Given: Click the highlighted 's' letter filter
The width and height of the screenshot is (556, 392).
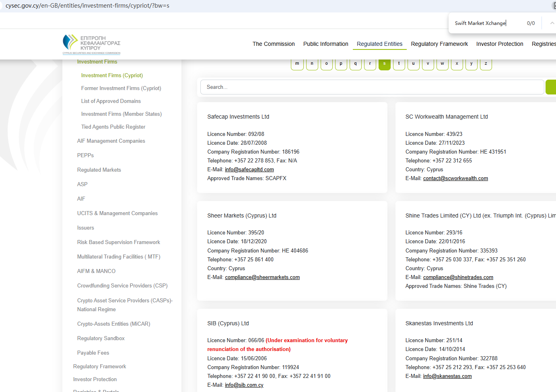Looking at the screenshot, I should point(384,64).
